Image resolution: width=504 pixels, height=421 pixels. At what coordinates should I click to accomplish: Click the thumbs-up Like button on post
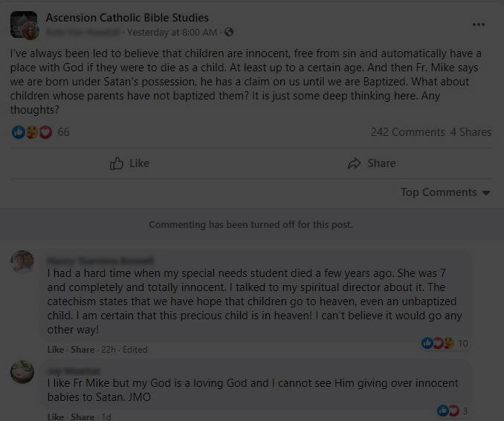(x=129, y=163)
